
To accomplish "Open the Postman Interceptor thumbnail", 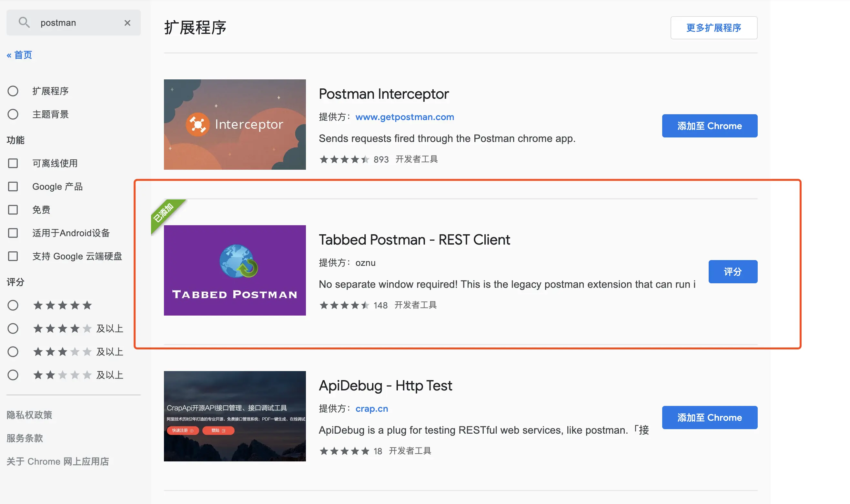I will (x=235, y=124).
